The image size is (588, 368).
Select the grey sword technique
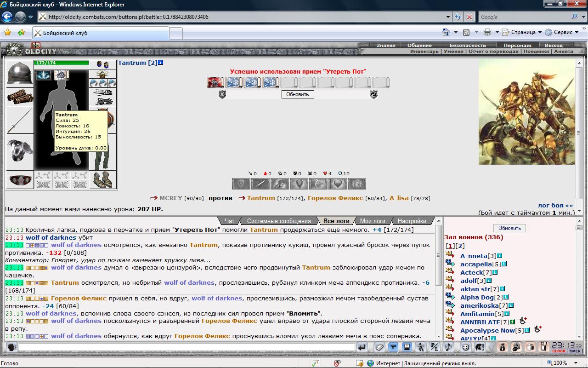[x=260, y=184]
